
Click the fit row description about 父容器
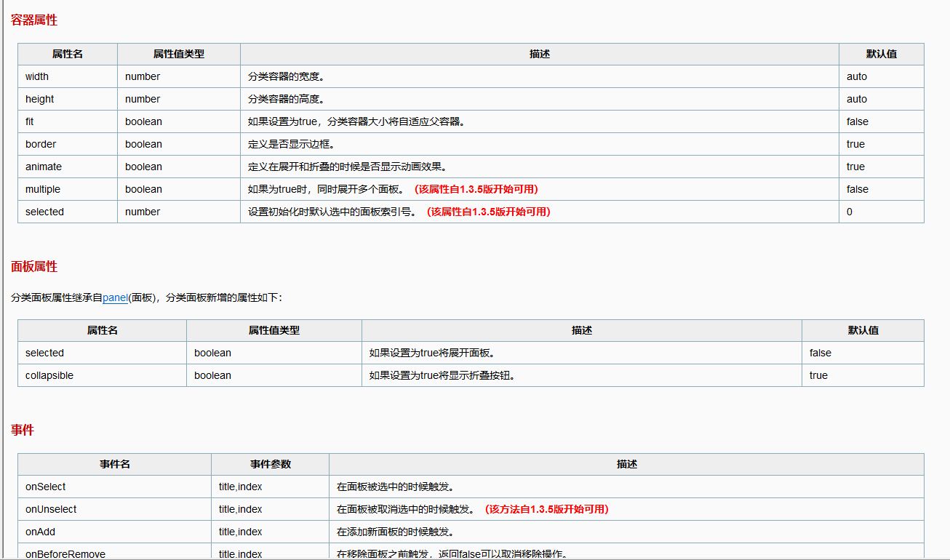click(x=356, y=121)
